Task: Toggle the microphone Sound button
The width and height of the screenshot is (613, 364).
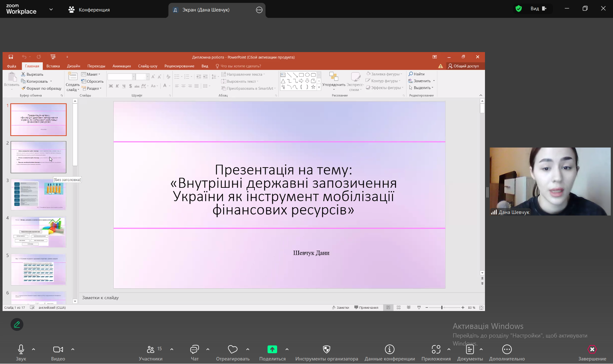Action: click(21, 350)
